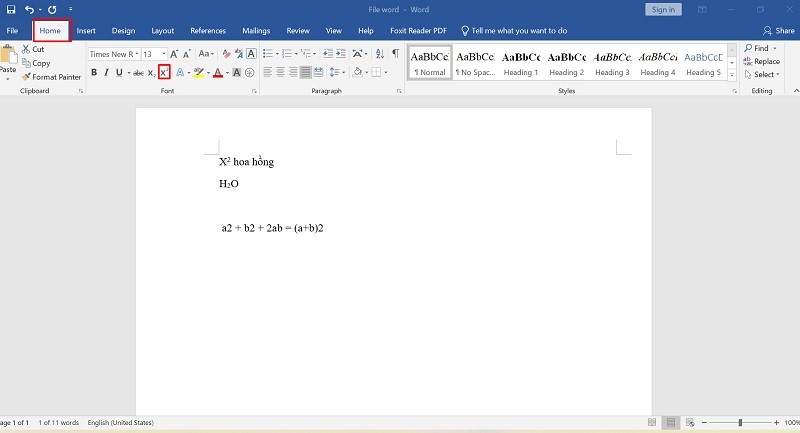Screen dimensions: 800x433
Task: Apply character shading
Action: (x=237, y=72)
